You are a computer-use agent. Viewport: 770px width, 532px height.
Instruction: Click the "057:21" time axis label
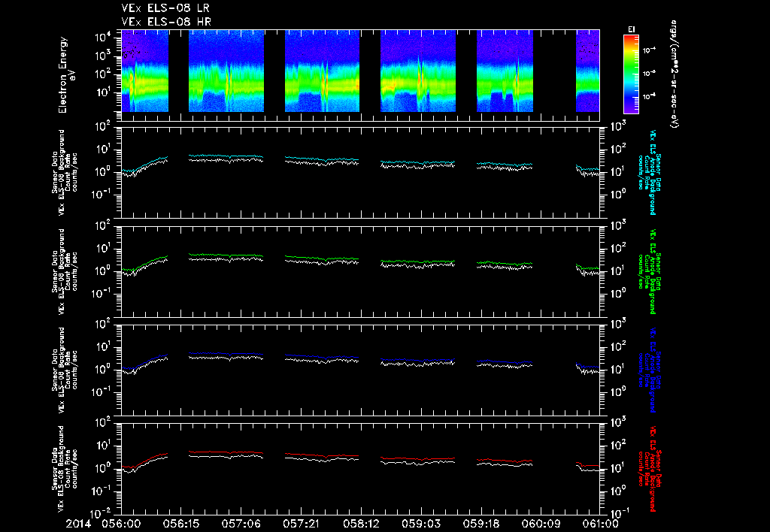[301, 524]
